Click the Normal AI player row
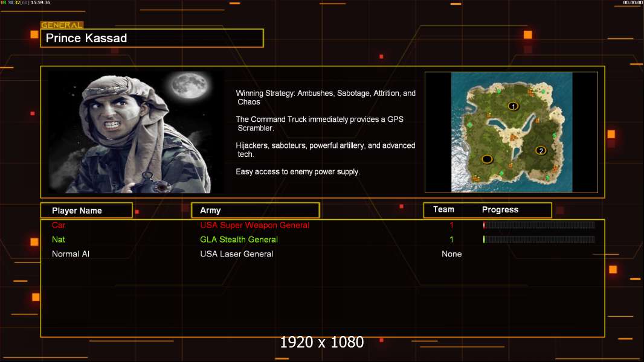The image size is (644, 362). point(323,254)
